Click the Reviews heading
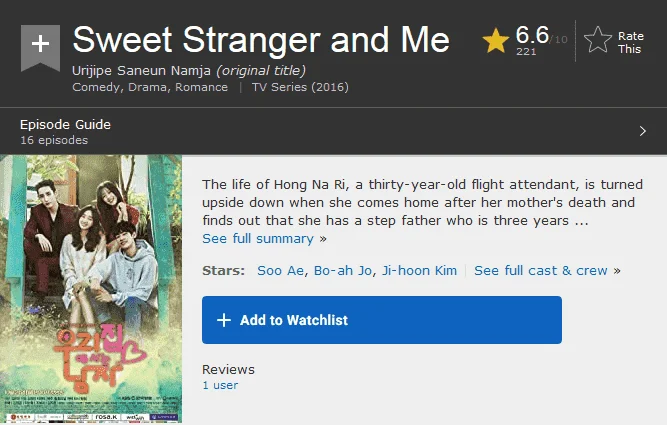The height and width of the screenshot is (425, 667). (228, 369)
